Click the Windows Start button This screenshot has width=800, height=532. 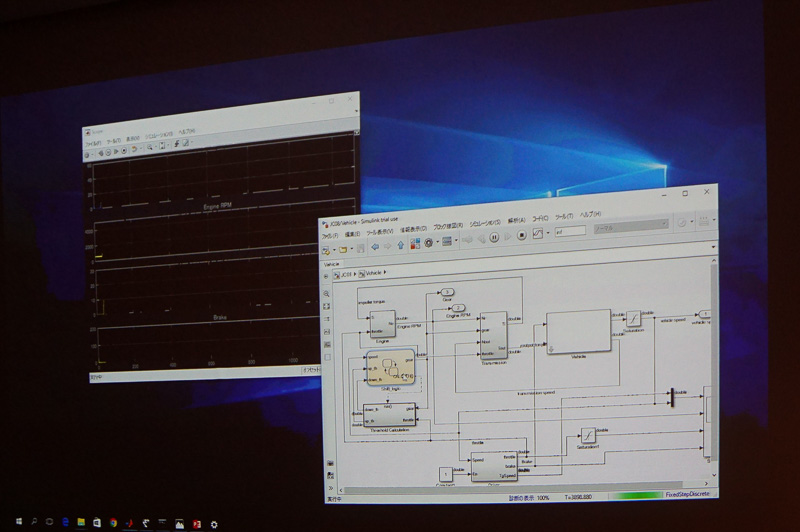(x=19, y=522)
